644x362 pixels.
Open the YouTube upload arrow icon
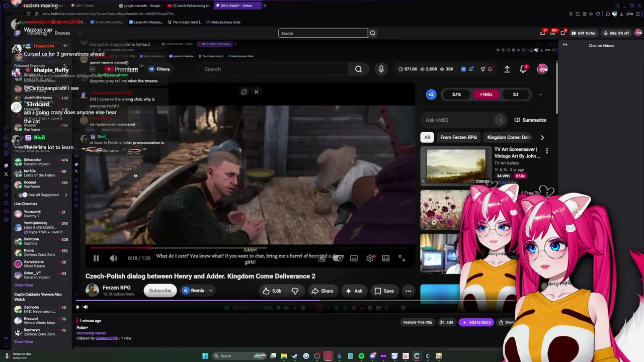pyautogui.click(x=507, y=69)
